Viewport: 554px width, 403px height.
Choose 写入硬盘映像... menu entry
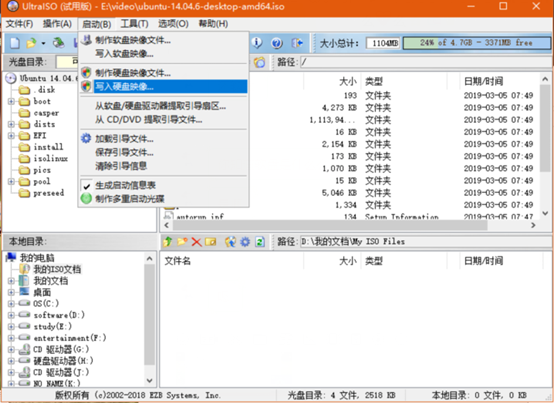click(x=164, y=86)
